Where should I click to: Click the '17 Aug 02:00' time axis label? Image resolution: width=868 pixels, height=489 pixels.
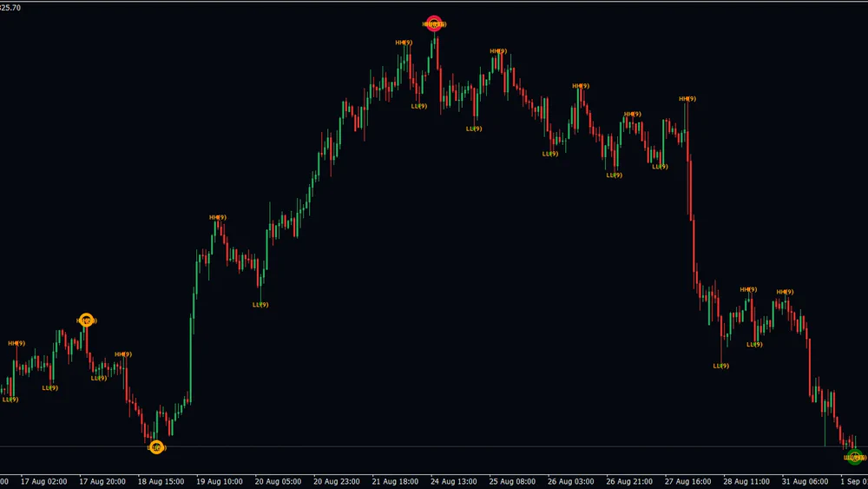43,482
